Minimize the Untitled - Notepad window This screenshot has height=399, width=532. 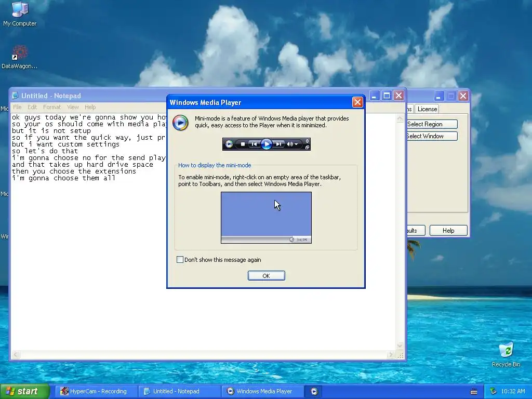pos(375,96)
